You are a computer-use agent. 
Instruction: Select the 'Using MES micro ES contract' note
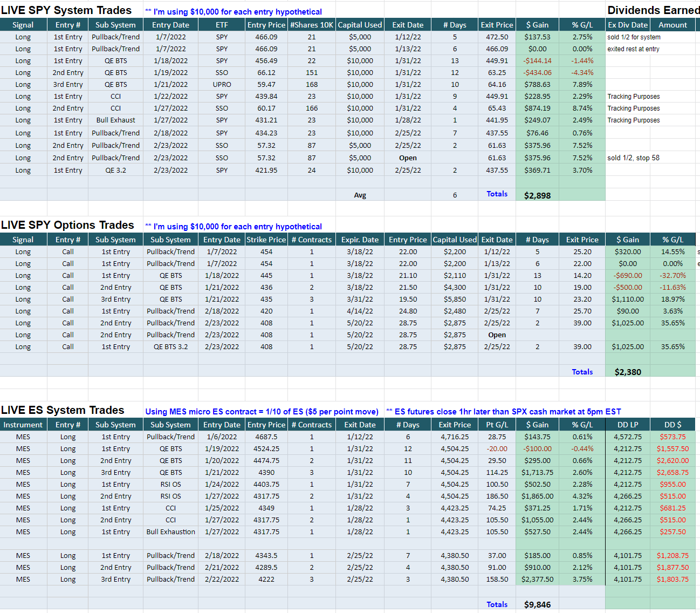[262, 412]
